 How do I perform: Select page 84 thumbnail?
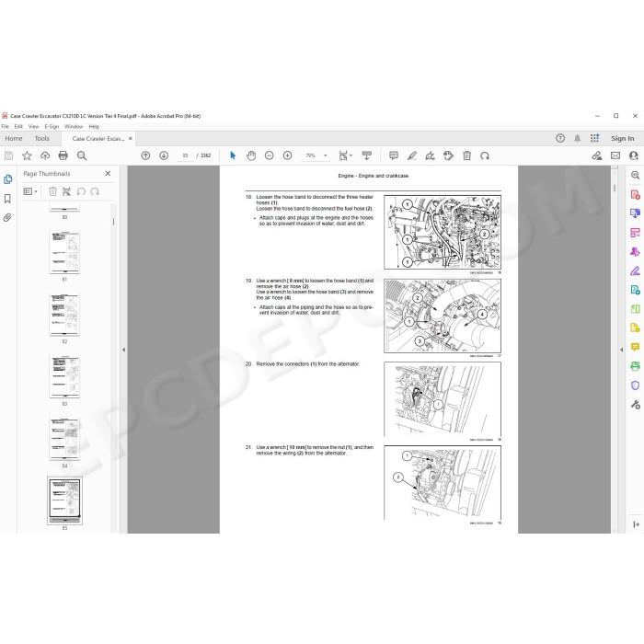tap(64, 439)
